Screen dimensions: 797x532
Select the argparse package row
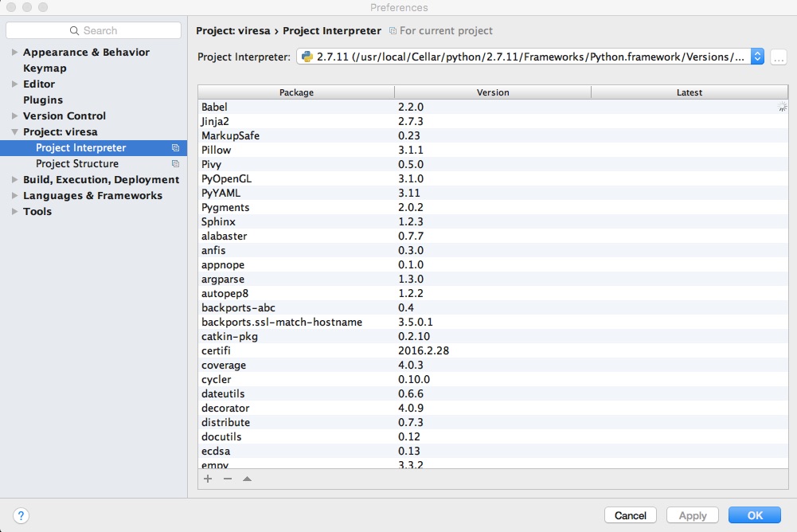(493, 280)
